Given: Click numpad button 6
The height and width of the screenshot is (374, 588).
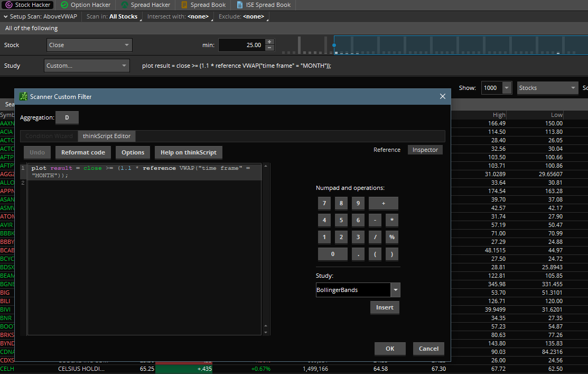Looking at the screenshot, I should [x=358, y=220].
